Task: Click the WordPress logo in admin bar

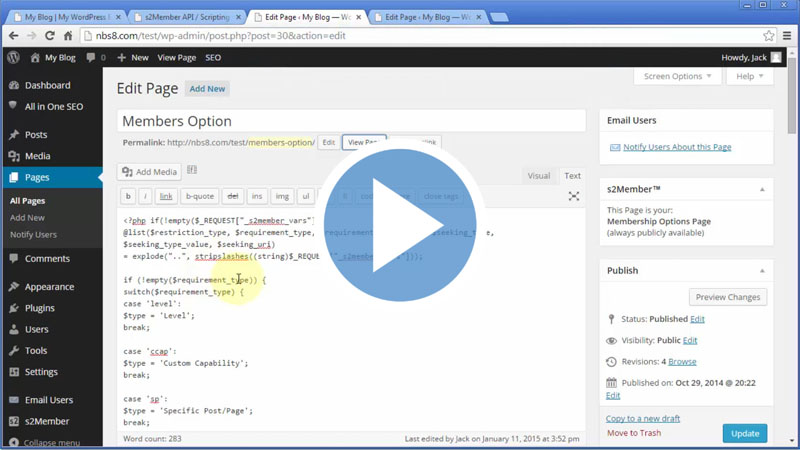Action: tap(13, 58)
